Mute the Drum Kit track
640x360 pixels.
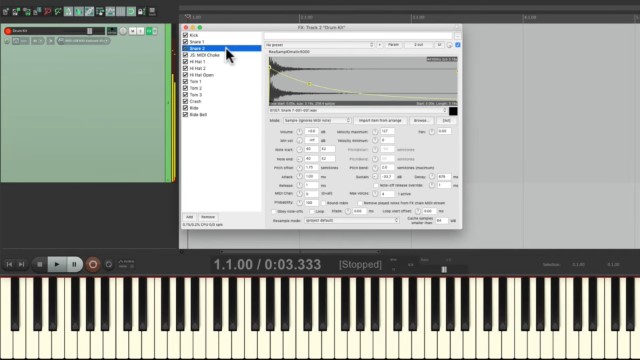point(132,31)
